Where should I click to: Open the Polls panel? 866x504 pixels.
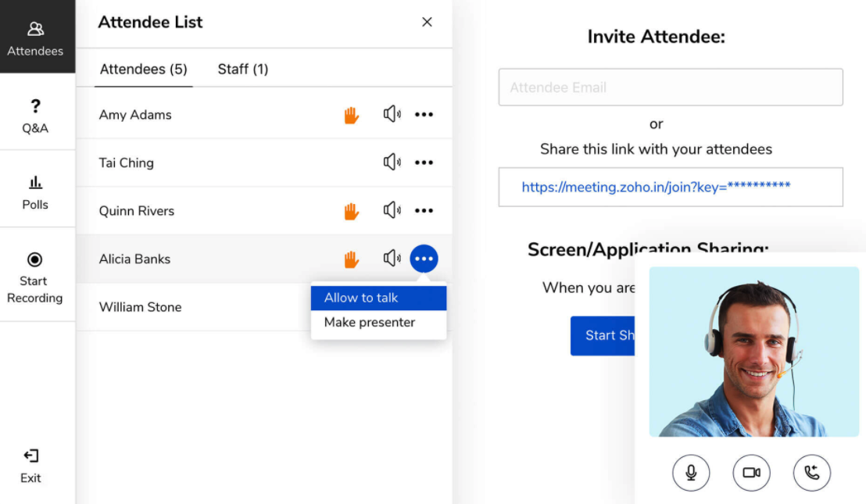(35, 193)
